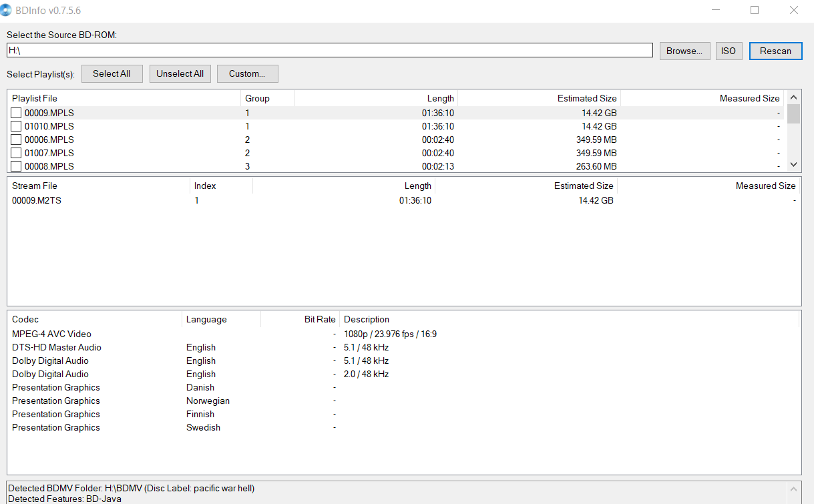This screenshot has width=814, height=504.
Task: Click the Stream File column header
Action: 99,186
